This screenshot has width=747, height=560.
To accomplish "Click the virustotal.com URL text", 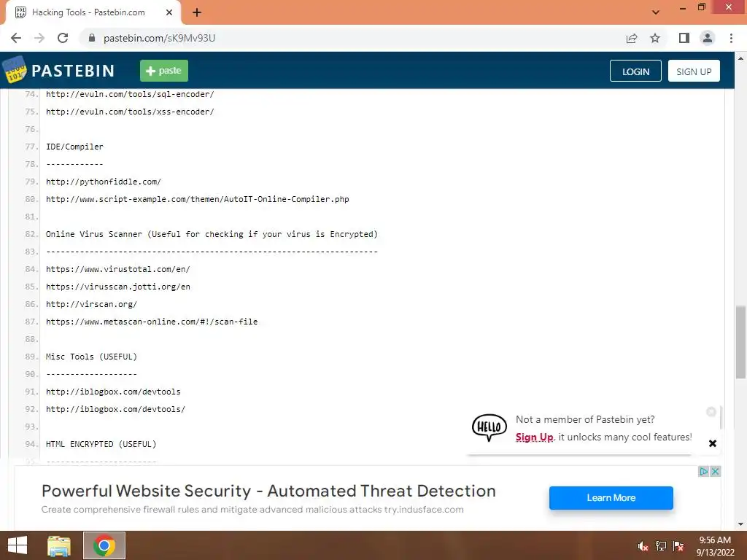I will 117,269.
